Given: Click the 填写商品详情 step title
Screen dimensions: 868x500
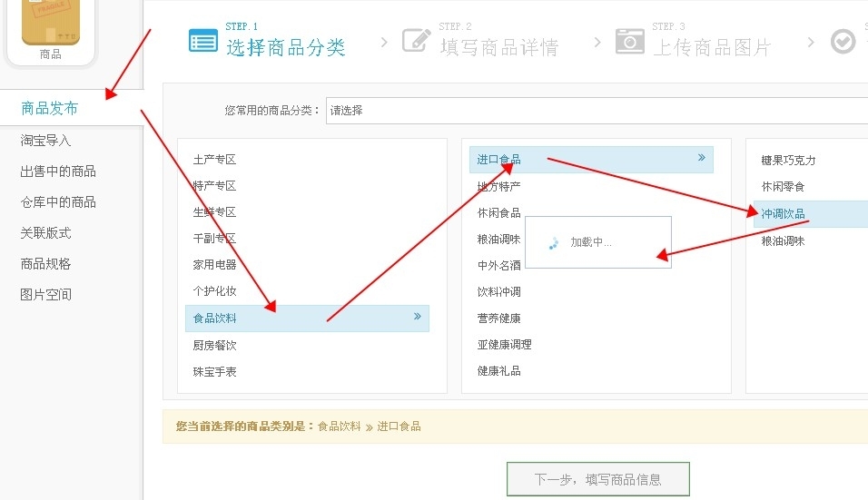Looking at the screenshot, I should [499, 47].
